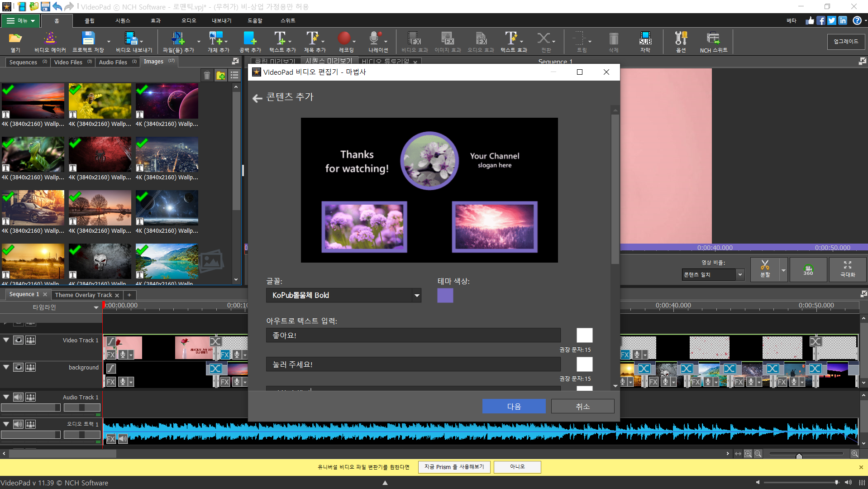Mute Audio Track 1 speaker icon
The width and height of the screenshot is (868, 489).
(x=18, y=397)
